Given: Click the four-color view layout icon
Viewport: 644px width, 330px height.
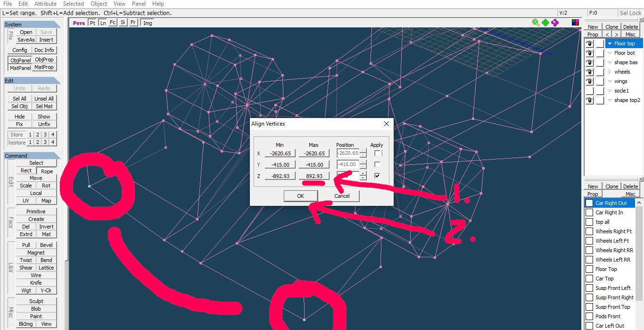Looking at the screenshot, I should 575,22.
